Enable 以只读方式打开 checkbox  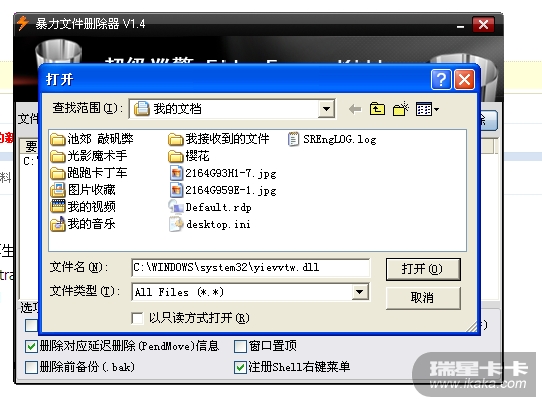(138, 318)
